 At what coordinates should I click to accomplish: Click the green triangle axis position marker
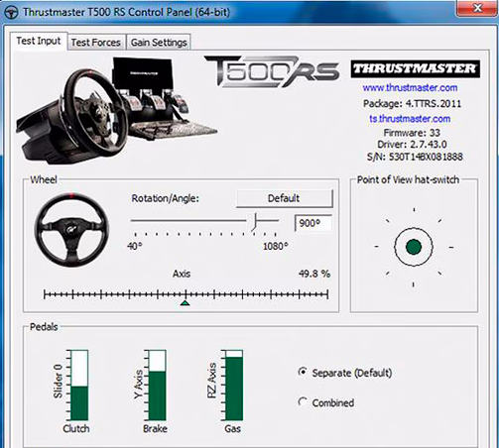186,302
